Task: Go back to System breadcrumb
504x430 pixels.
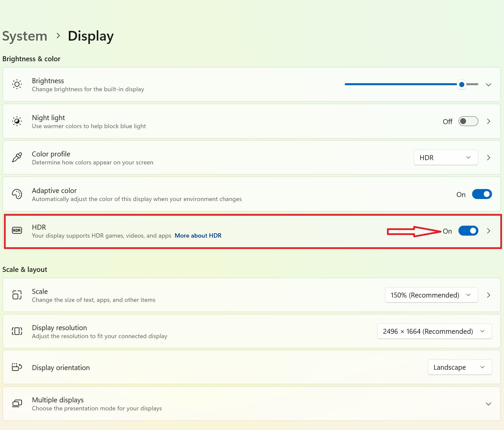Action: pos(25,36)
